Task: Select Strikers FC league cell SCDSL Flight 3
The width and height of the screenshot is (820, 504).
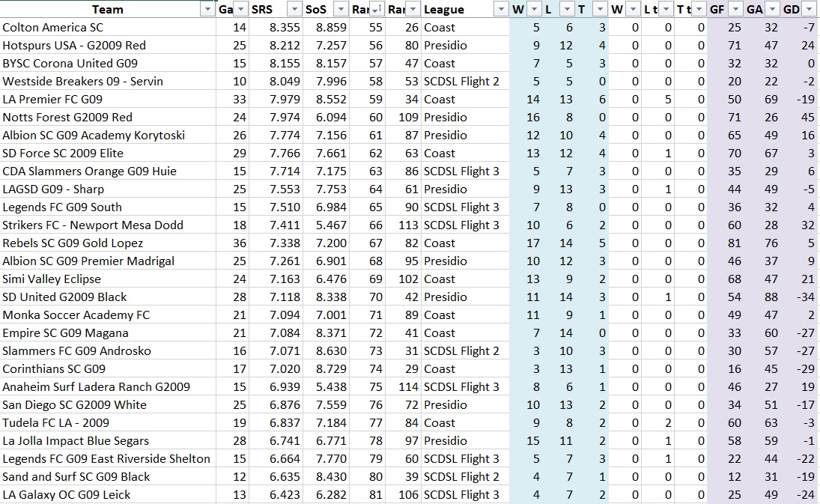Action: pos(461,225)
